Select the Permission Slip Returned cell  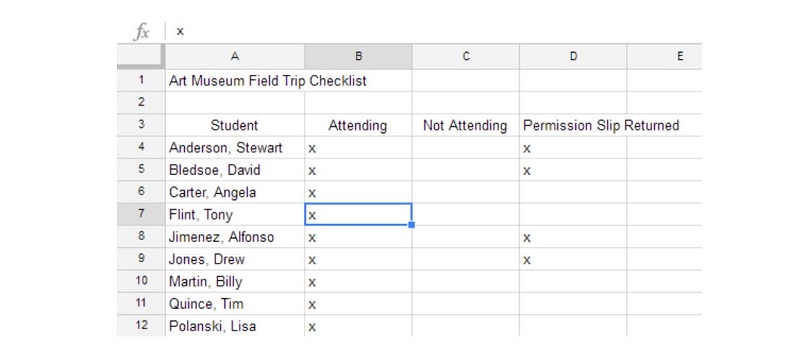(573, 125)
